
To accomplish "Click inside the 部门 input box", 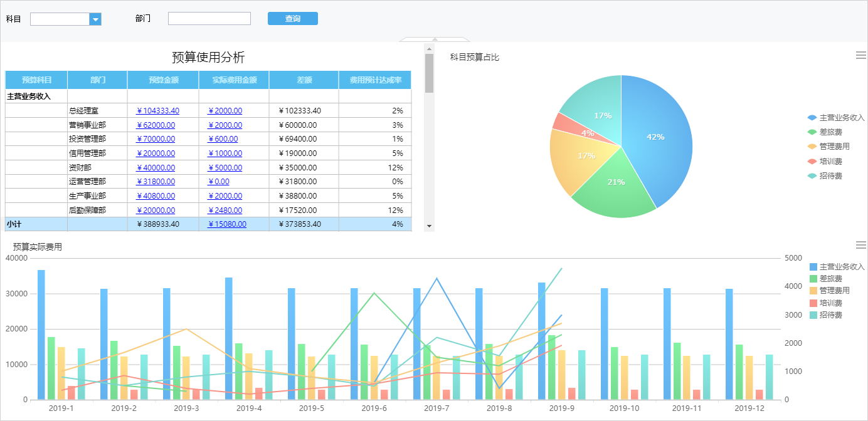I will (x=209, y=18).
